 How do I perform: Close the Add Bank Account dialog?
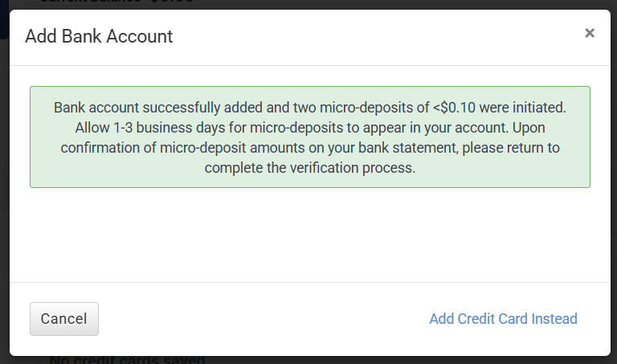coord(590,33)
